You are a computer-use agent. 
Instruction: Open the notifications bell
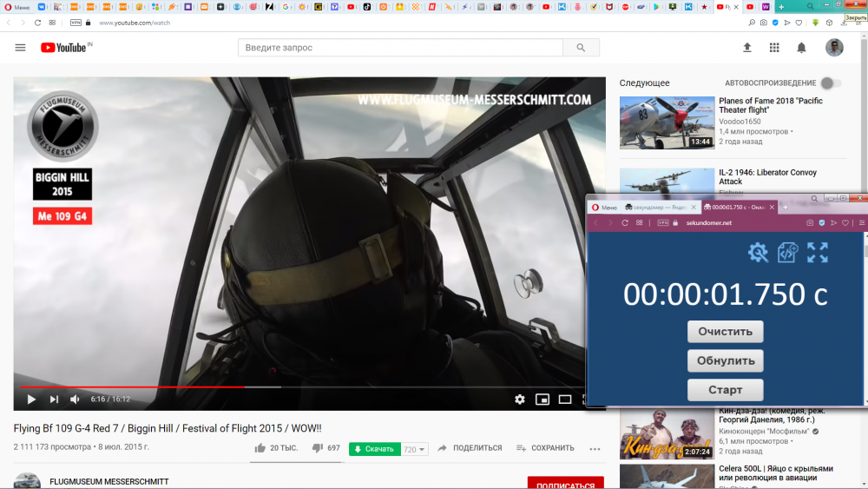tap(801, 48)
